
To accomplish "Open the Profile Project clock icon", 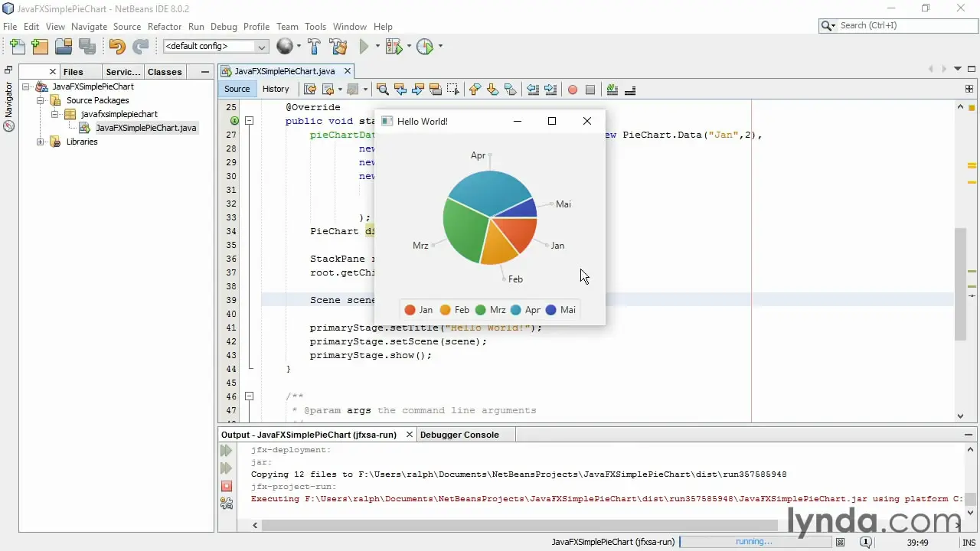I will pyautogui.click(x=425, y=47).
